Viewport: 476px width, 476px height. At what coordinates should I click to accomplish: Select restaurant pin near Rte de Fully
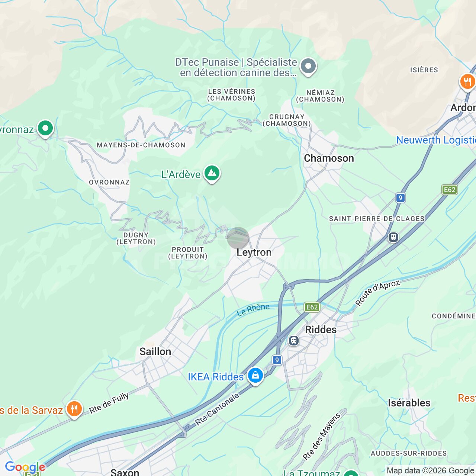[74, 409]
